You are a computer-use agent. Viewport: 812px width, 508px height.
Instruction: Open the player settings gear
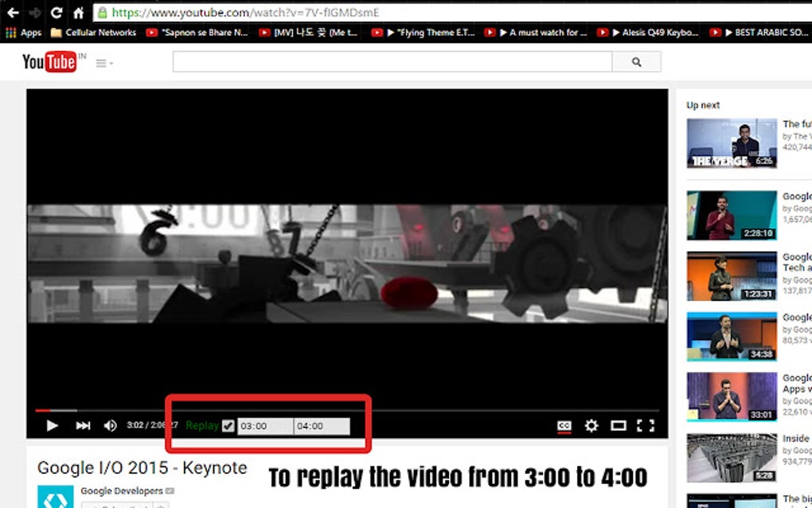point(591,426)
